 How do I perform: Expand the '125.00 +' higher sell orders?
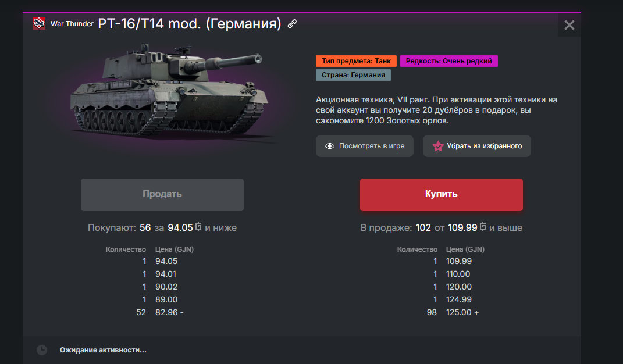[462, 312]
